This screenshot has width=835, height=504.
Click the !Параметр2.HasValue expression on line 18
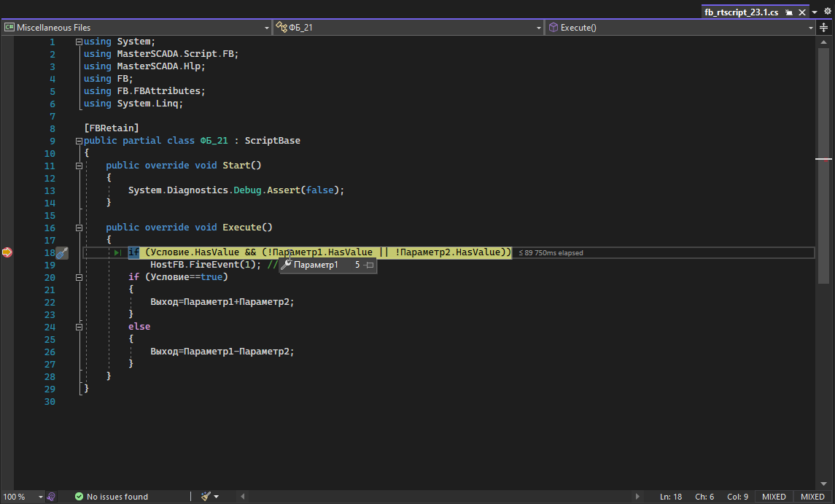(x=450, y=252)
